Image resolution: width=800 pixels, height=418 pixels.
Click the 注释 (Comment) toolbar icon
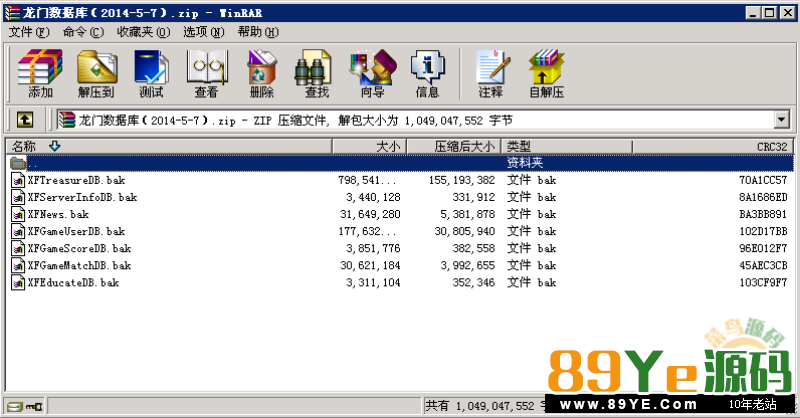pos(491,73)
